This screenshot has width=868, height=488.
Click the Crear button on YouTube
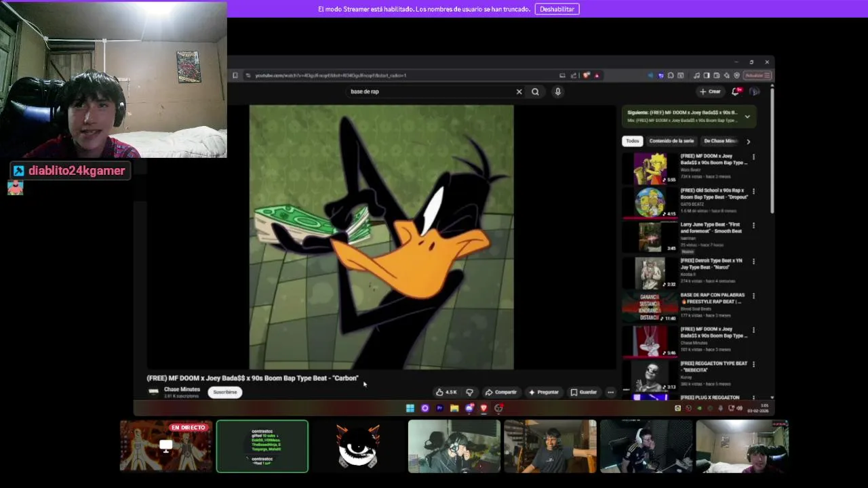(x=711, y=91)
